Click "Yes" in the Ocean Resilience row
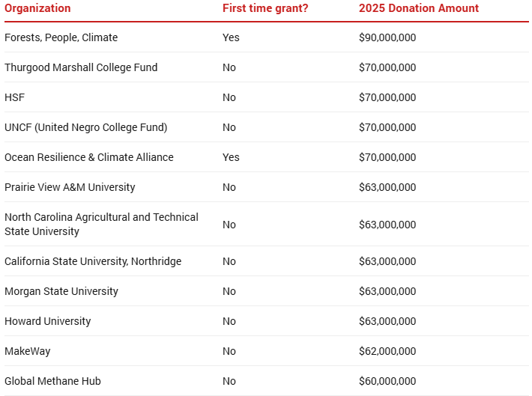This screenshot has width=532, height=396. click(x=231, y=157)
